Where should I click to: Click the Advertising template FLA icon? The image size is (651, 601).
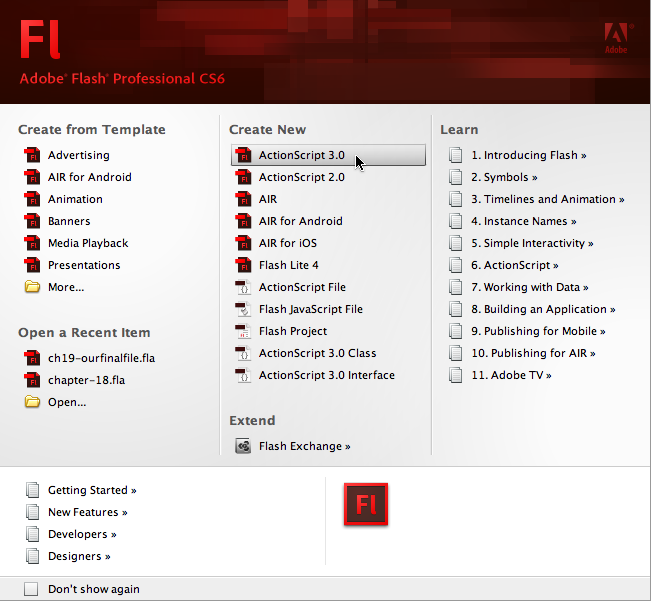tap(31, 155)
